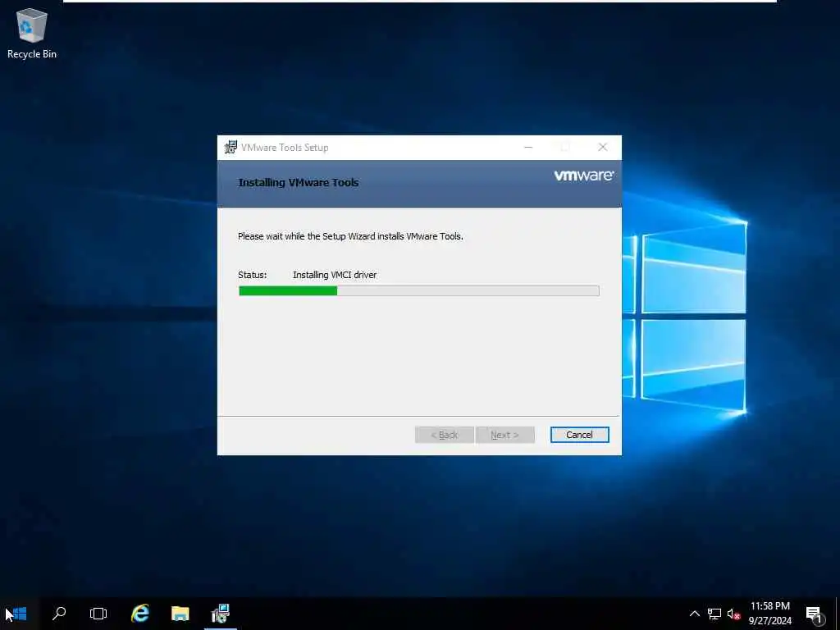The image size is (840, 630).
Task: Cancel the VMware Tools installation
Action: (579, 435)
